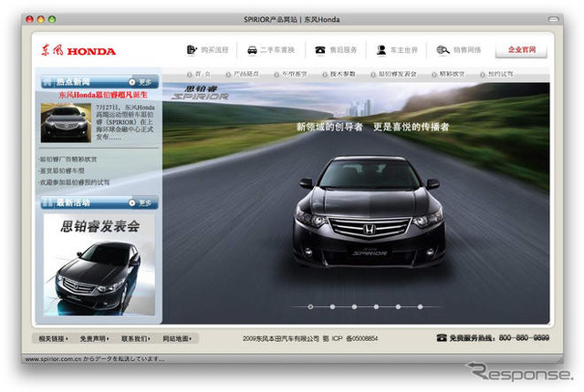
Task: Open the 技术参数 tab
Action: pyautogui.click(x=339, y=75)
